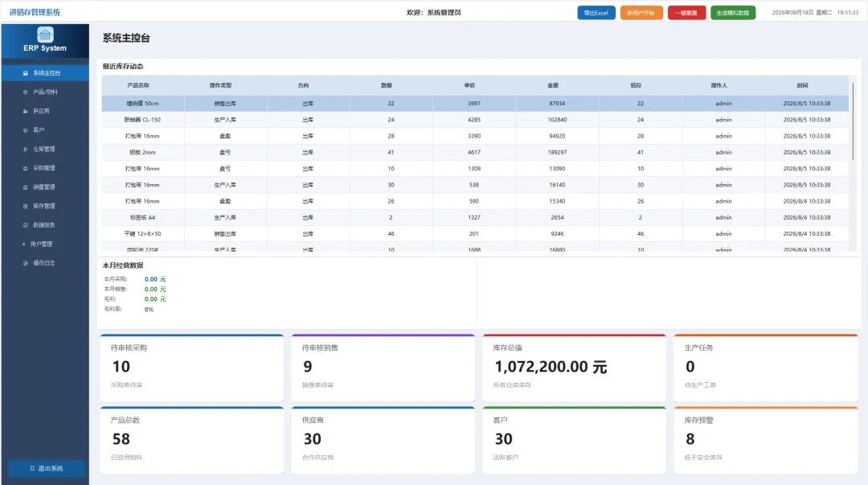This screenshot has height=485, width=868.
Task: Click the ERP System warehouse logo
Action: coord(45,35)
